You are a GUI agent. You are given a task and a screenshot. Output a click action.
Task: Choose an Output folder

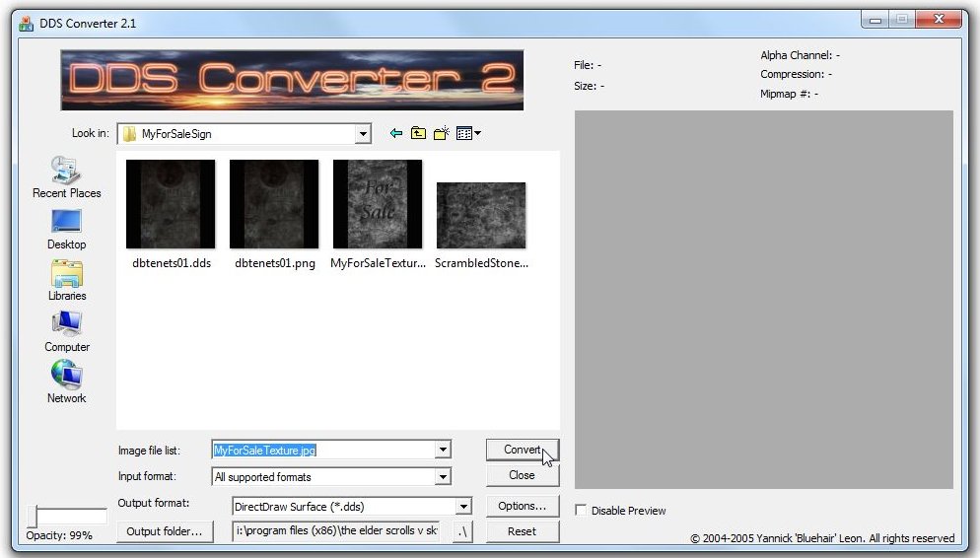click(165, 531)
